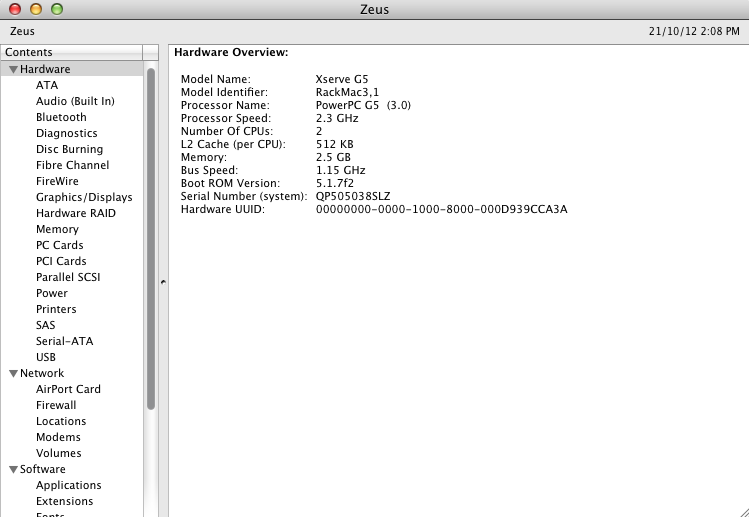Click the serial number QP505038SLZ
749x517 pixels.
[x=353, y=196]
